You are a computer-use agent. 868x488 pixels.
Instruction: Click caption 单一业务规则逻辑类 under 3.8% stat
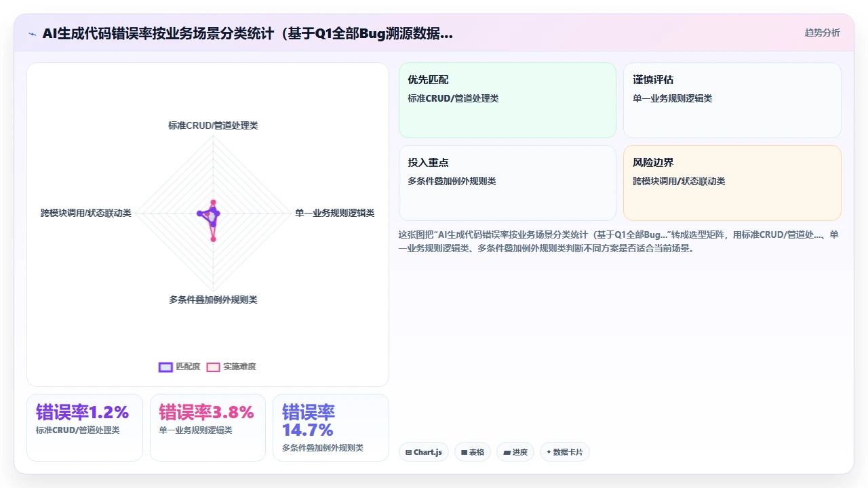click(195, 430)
